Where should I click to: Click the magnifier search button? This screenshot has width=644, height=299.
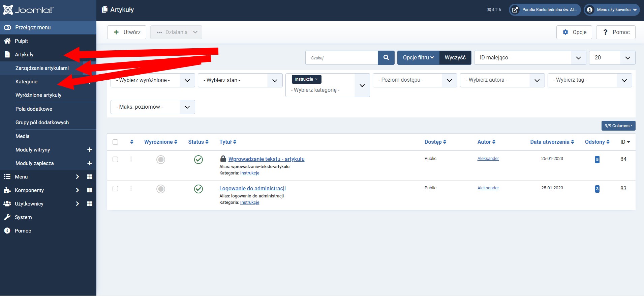click(386, 58)
